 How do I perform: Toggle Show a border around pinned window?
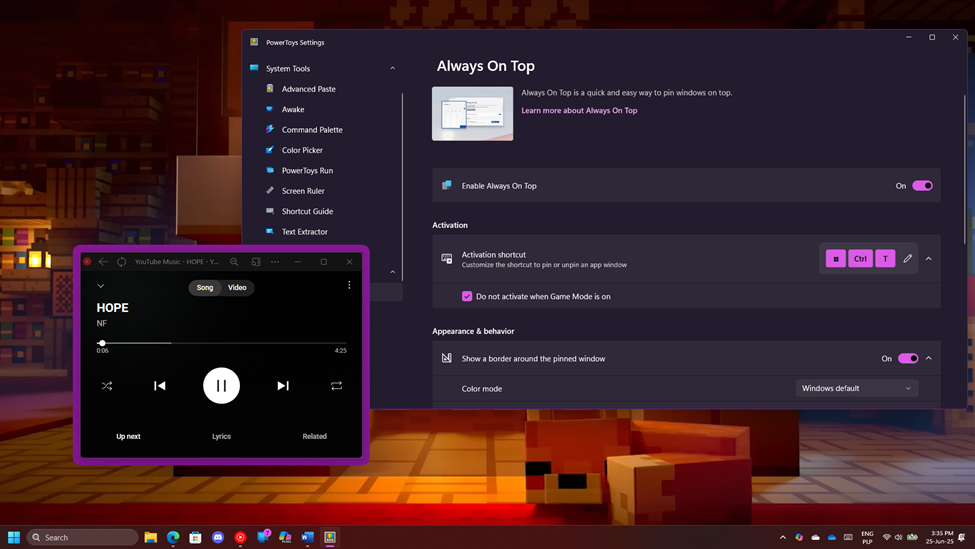[x=908, y=359]
